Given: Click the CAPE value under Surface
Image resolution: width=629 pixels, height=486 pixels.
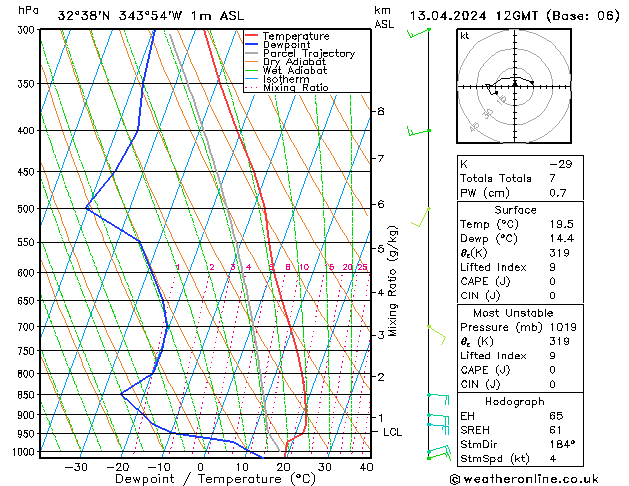Looking at the screenshot, I should [552, 281].
